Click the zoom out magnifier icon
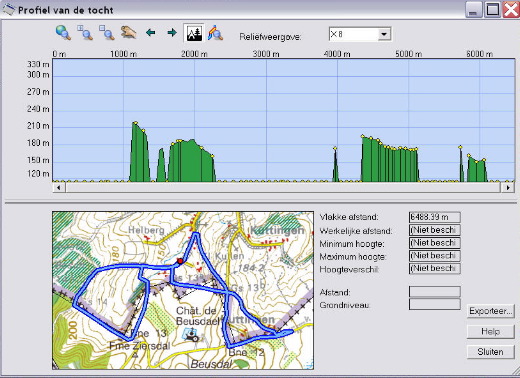 [x=107, y=33]
